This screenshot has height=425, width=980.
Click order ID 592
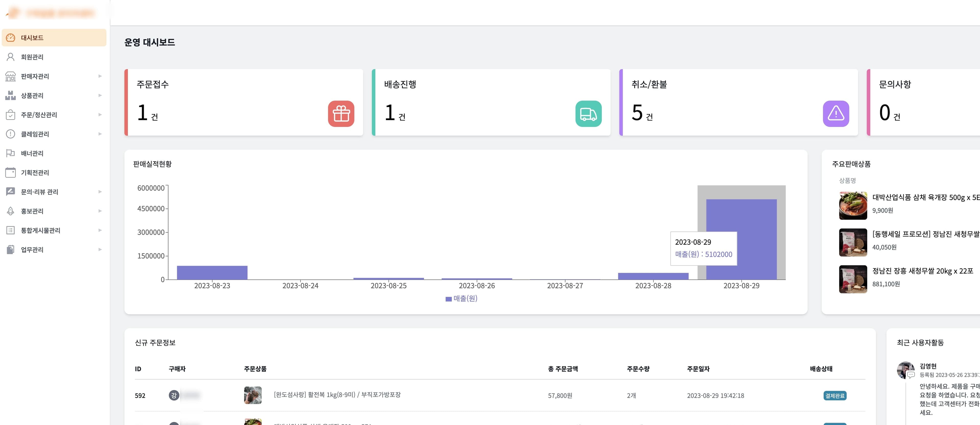click(140, 396)
